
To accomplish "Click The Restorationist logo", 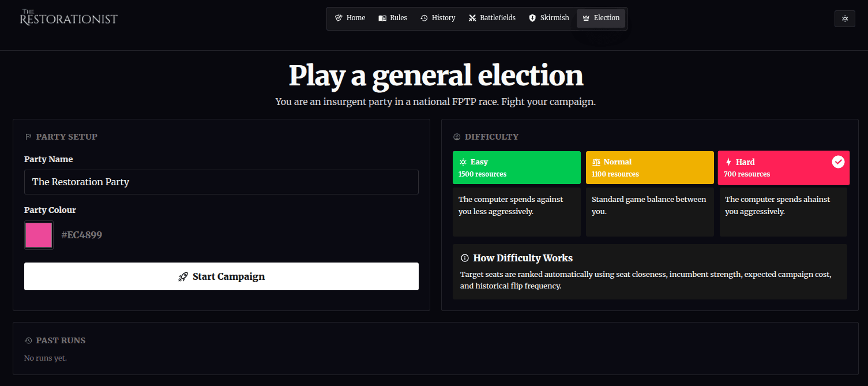I will pyautogui.click(x=69, y=18).
